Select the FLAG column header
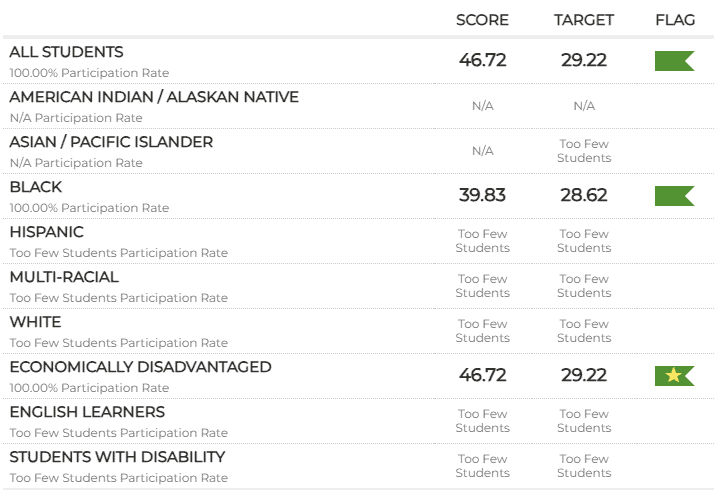This screenshot has width=721, height=497. 675,20
